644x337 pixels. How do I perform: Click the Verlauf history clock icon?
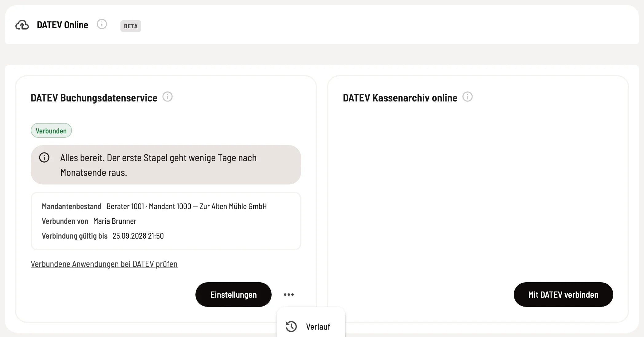pyautogui.click(x=291, y=327)
